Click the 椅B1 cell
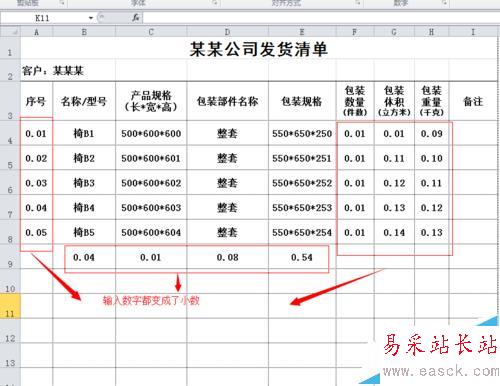This screenshot has width=500, height=386. pos(84,133)
